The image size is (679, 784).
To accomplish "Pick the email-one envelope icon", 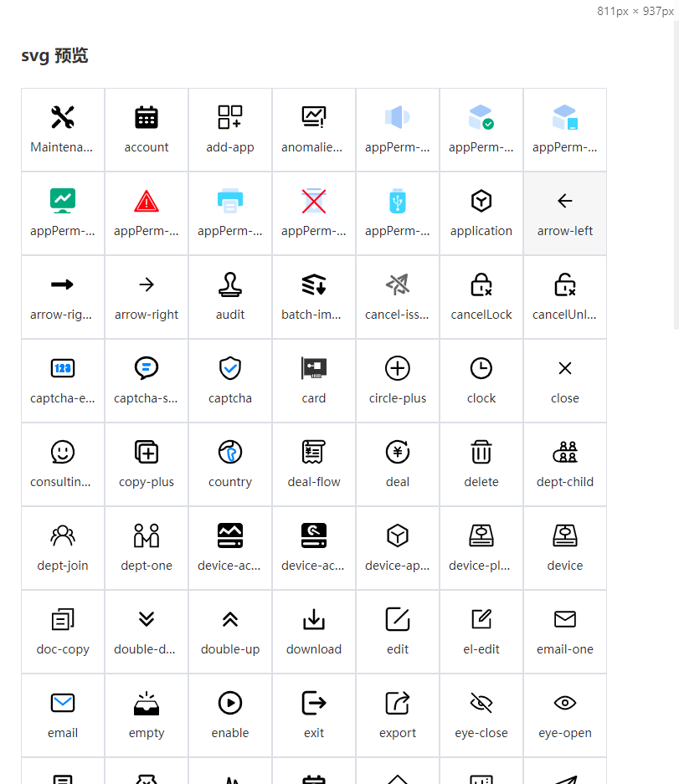I will point(565,619).
